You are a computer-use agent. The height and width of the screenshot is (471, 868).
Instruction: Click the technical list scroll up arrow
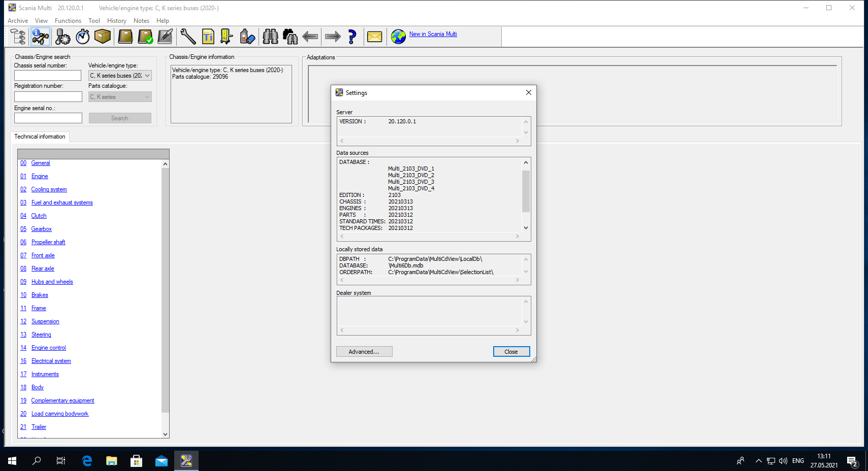(165, 164)
